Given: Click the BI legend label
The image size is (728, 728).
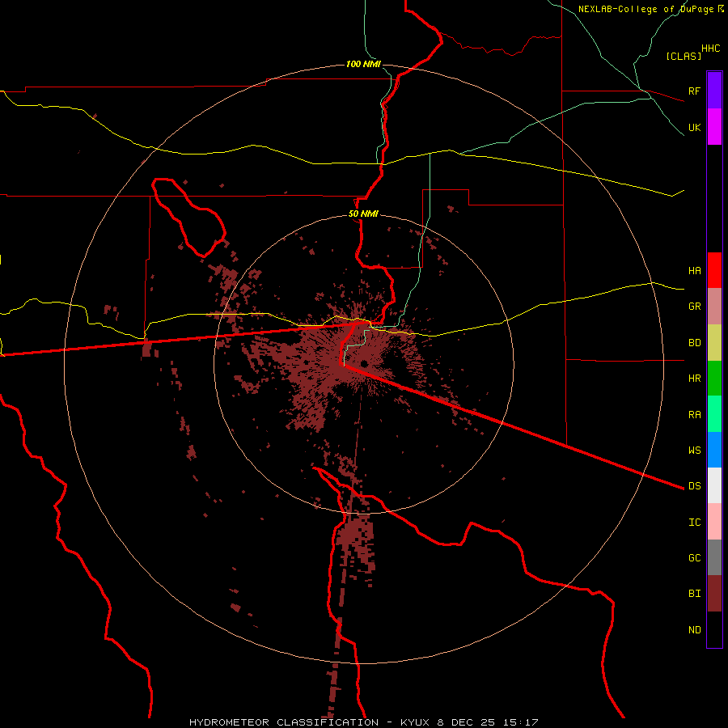Looking at the screenshot, I should pos(694,594).
